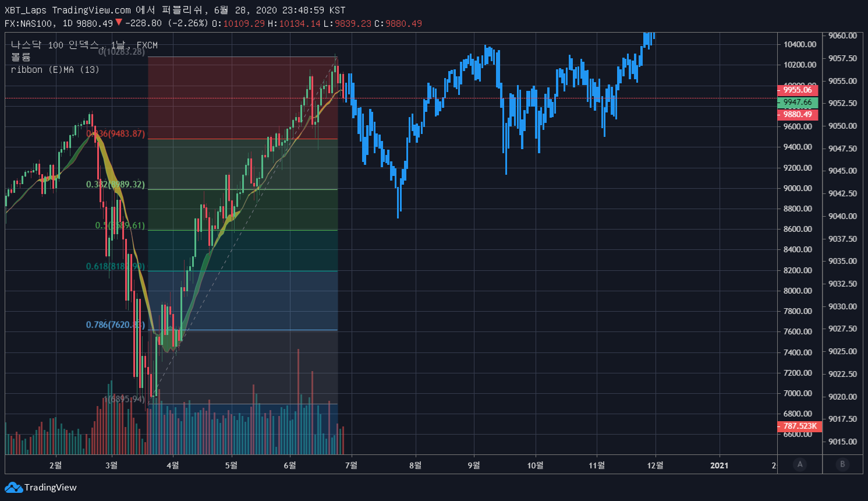Click the 9040.00 value on right scale
The image size is (868, 501).
pos(842,216)
